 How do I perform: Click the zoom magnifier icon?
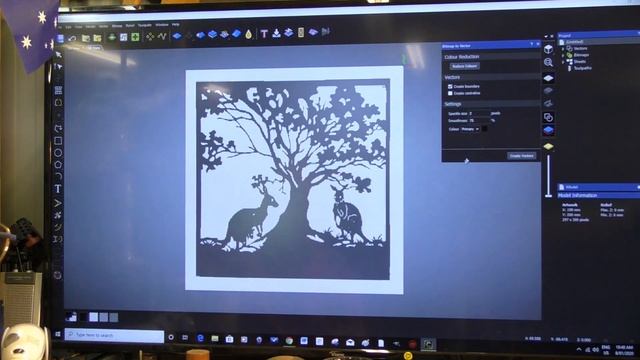[548, 62]
